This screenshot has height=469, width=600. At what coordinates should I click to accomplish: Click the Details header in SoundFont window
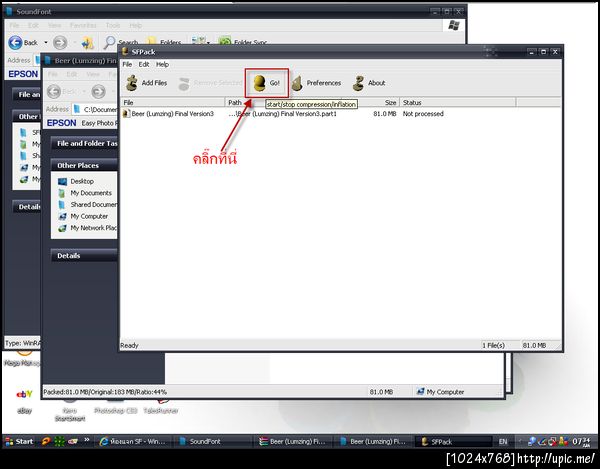[27, 207]
